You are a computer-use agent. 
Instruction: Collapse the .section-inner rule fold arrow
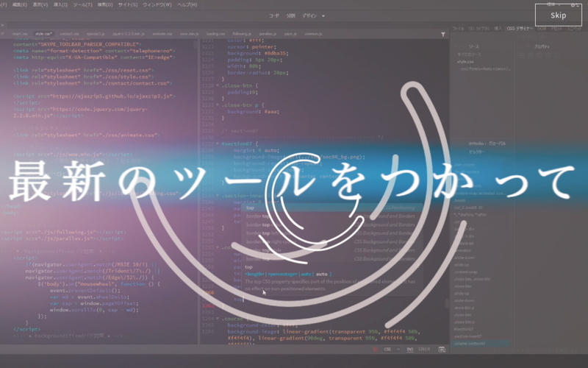tap(218, 196)
